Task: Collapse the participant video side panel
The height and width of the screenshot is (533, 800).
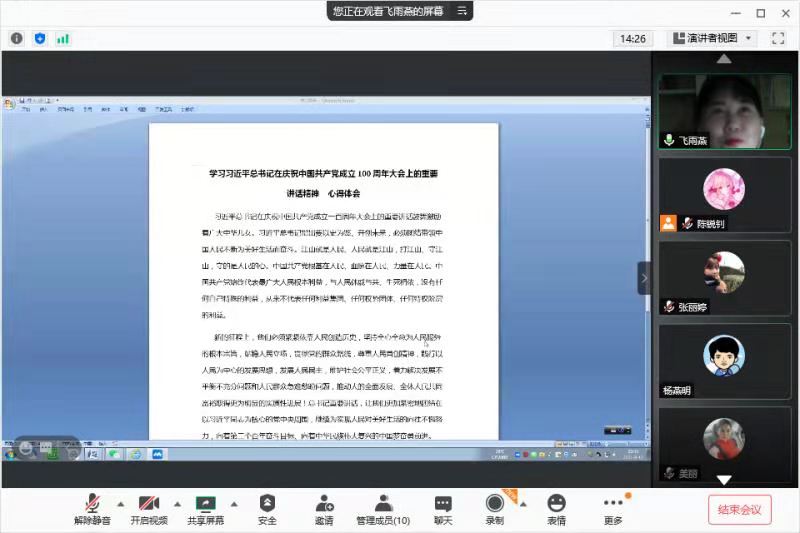Action: tap(644, 277)
